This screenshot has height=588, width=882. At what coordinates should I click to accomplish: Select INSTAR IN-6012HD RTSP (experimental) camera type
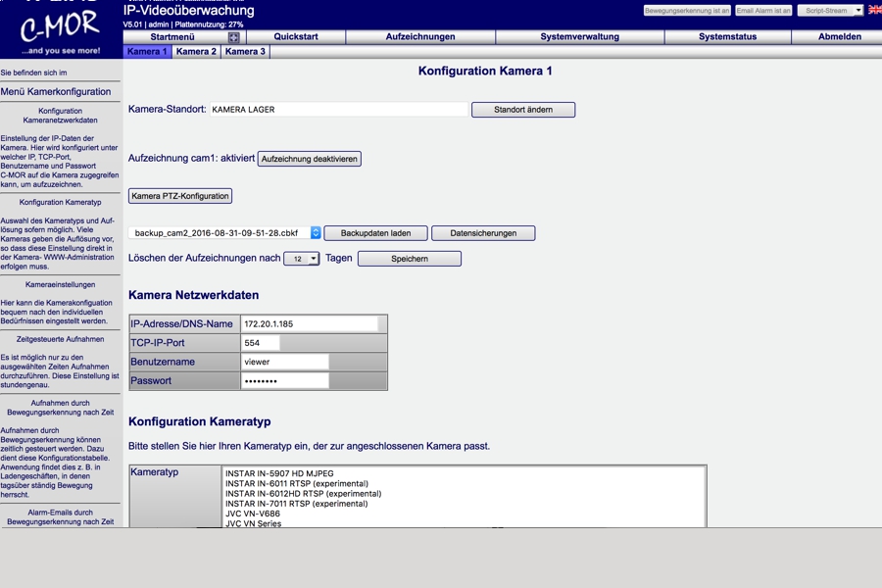pos(303,494)
